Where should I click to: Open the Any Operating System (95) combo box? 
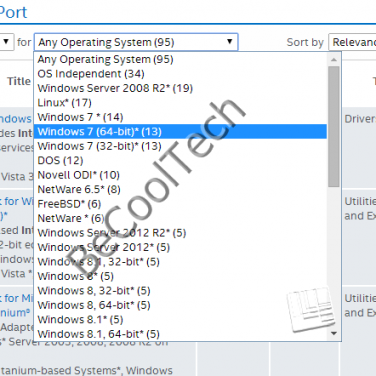(136, 42)
